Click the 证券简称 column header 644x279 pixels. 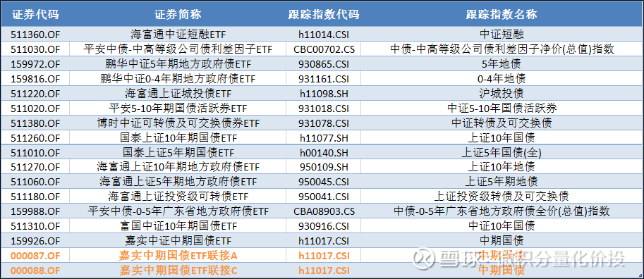tap(178, 14)
